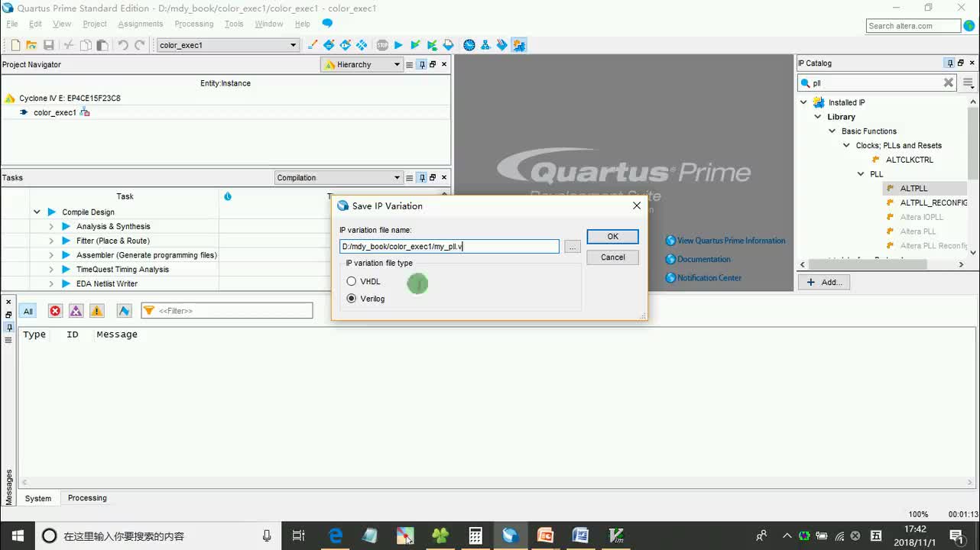Open the Assignments menu

pyautogui.click(x=140, y=24)
